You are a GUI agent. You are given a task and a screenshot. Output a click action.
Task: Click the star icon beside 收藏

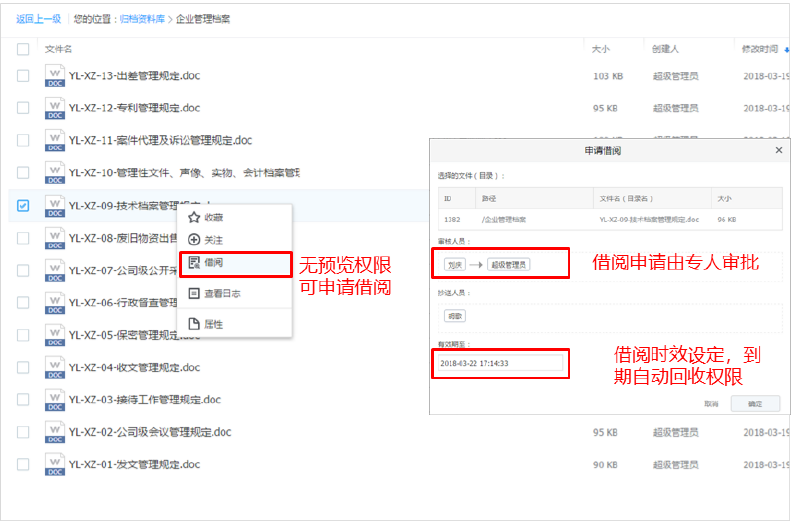click(x=194, y=217)
